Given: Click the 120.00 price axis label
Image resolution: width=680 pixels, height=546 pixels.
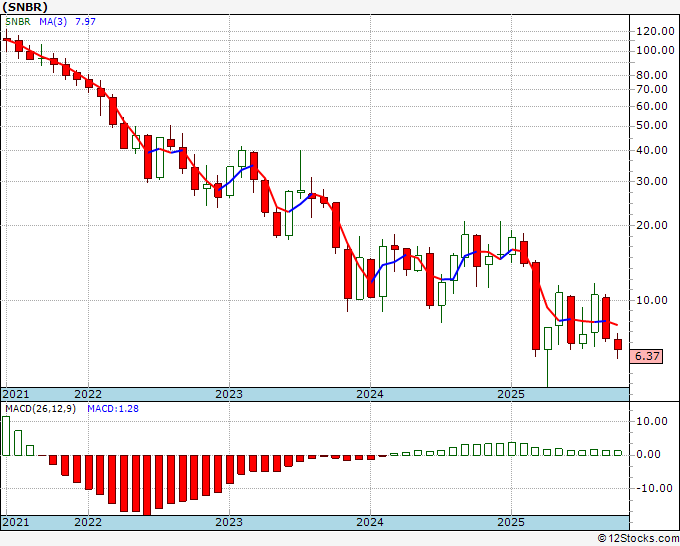Looking at the screenshot, I should click(655, 31).
